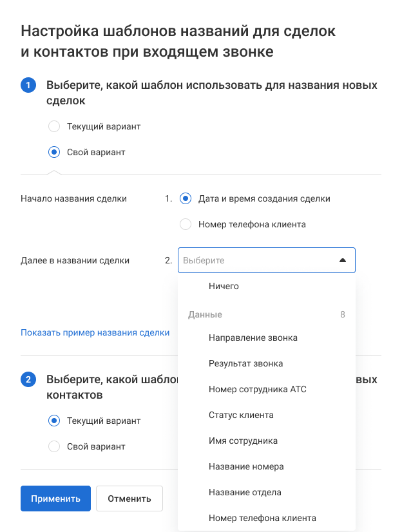Select 'Свой вариант' radio for new deals
The height and width of the screenshot is (532, 402).
(x=55, y=153)
